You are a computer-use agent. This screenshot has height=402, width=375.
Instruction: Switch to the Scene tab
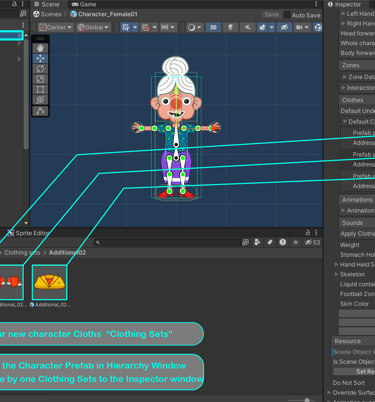coord(47,4)
